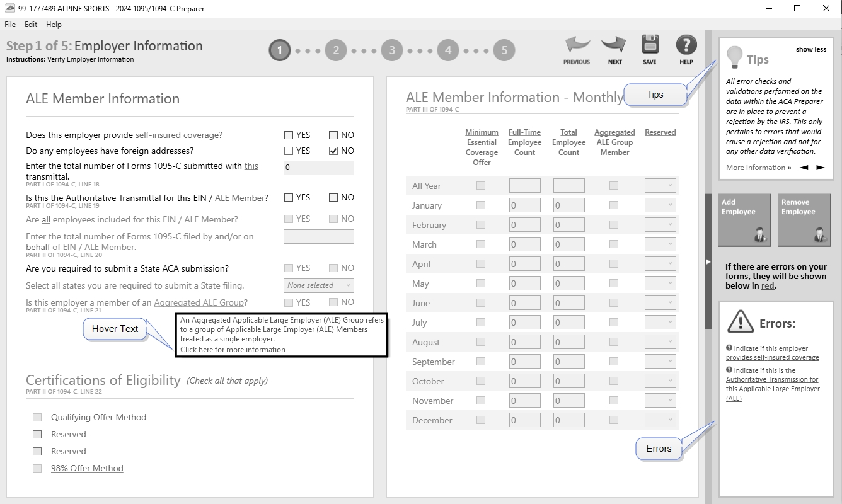Image resolution: width=842 pixels, height=504 pixels.
Task: Open the 'None selected' states dropdown
Action: tap(318, 285)
